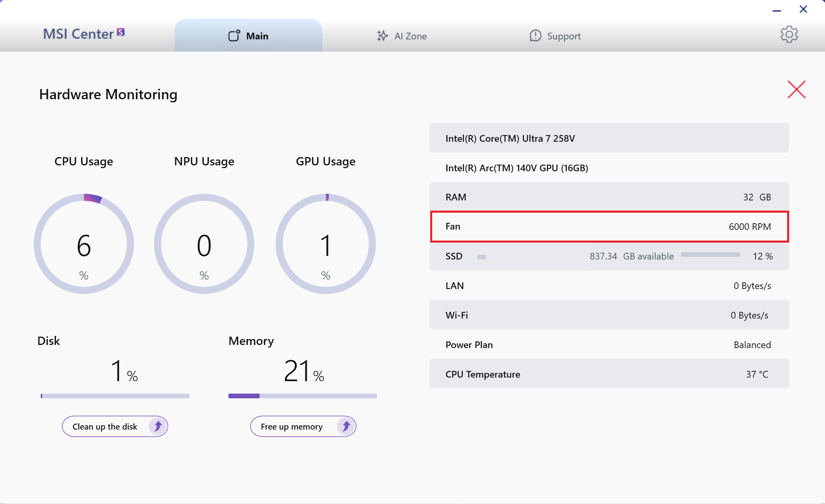Open the AI Zone tab
This screenshot has height=504, width=825.
click(401, 36)
